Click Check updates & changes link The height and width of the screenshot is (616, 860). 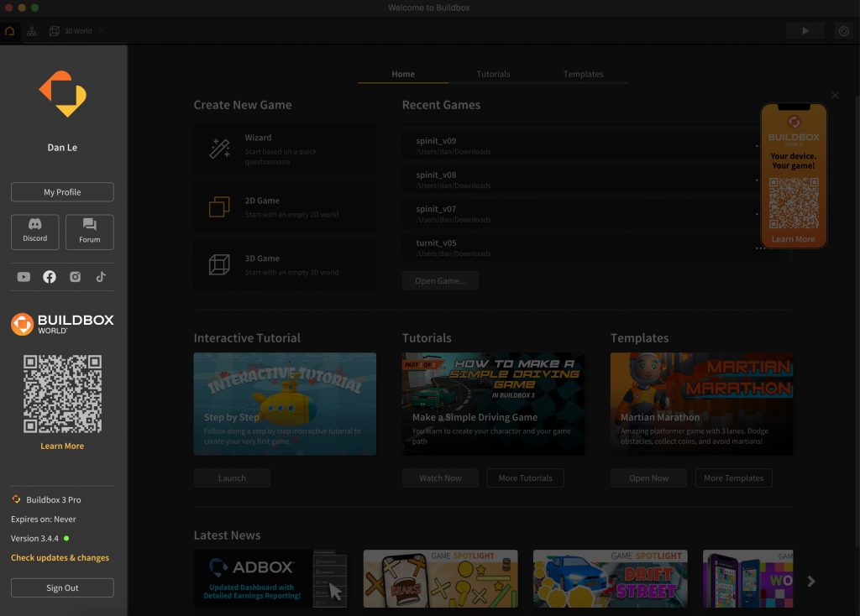point(60,558)
